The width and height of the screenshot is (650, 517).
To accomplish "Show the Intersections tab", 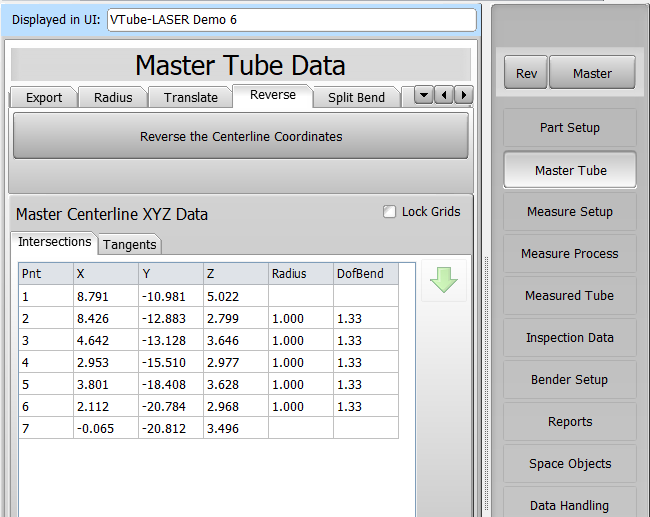I will [x=54, y=242].
